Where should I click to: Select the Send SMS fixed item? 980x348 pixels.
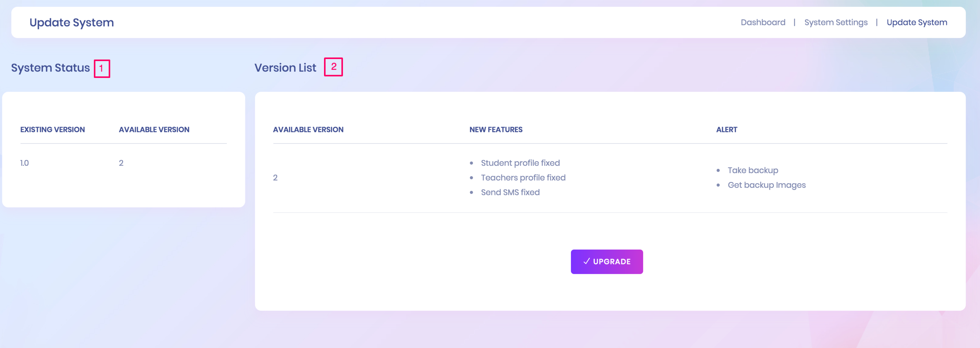point(510,192)
